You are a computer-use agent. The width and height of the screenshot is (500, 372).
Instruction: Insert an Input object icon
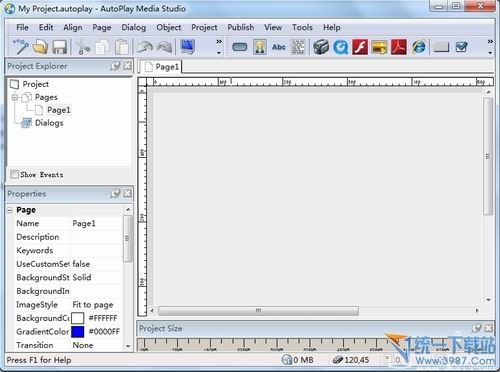click(441, 48)
